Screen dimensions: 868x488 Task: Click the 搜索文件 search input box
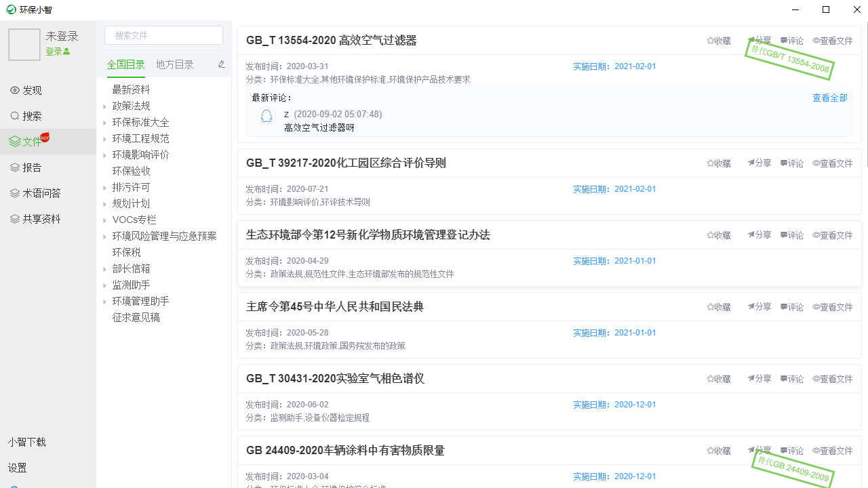tap(163, 35)
